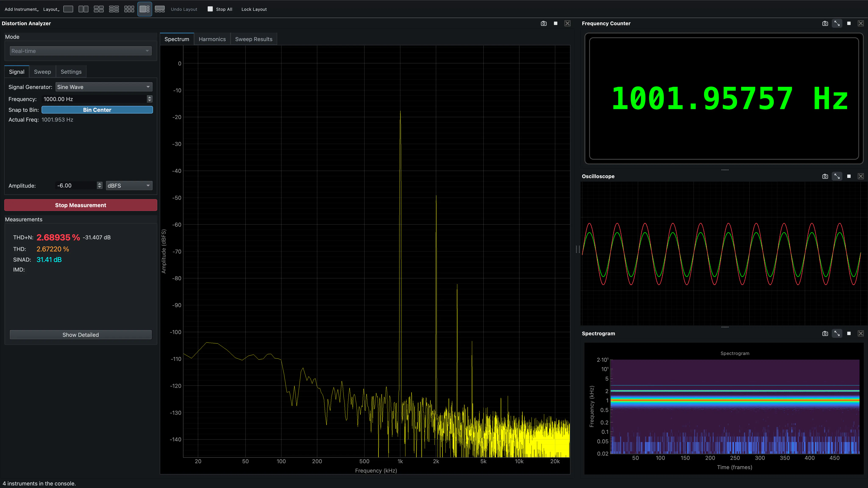Select the three-by-two grid layout icon
The height and width of the screenshot is (488, 868).
(x=129, y=9)
